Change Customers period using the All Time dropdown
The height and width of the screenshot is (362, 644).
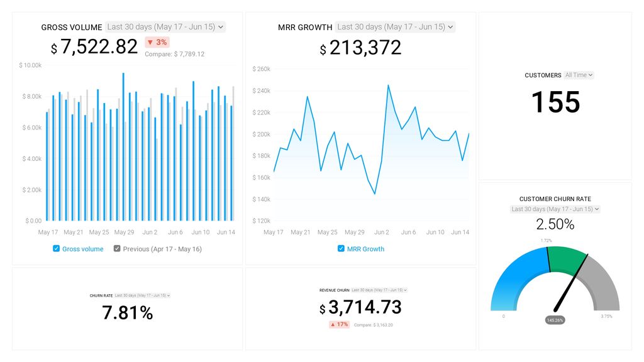577,75
